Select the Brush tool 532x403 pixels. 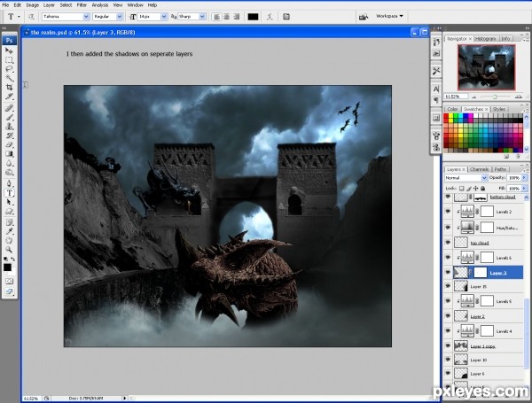[9, 117]
